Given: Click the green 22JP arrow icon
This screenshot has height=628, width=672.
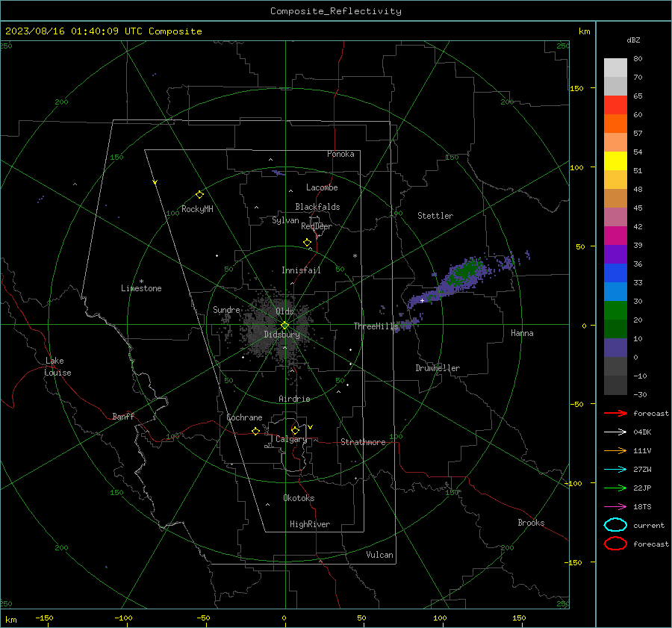Looking at the screenshot, I should coord(615,488).
